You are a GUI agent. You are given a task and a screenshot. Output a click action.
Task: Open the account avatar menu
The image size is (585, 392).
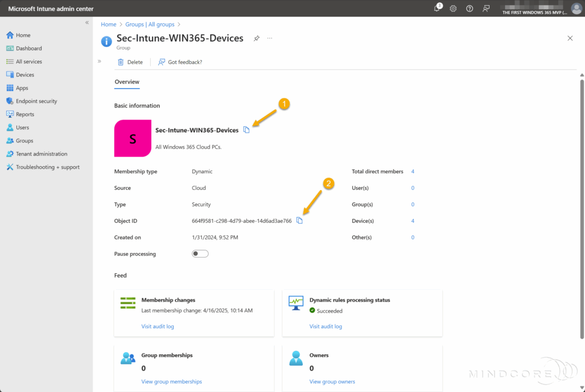[x=576, y=8]
